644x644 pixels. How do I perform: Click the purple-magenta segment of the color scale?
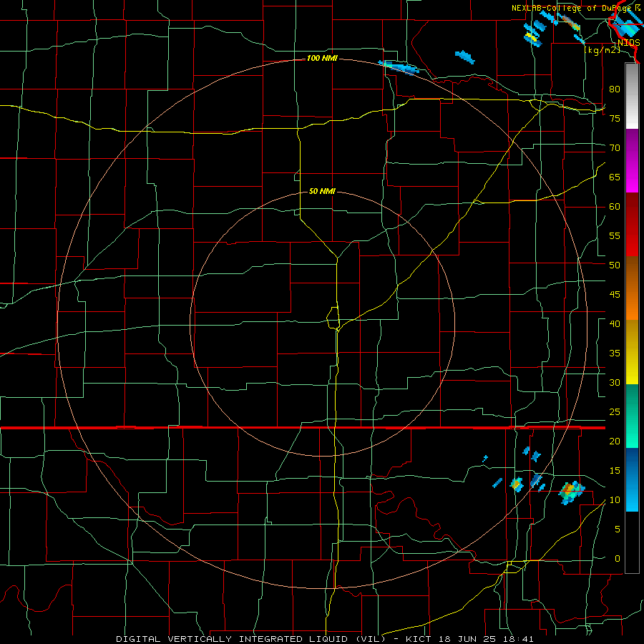point(632,160)
